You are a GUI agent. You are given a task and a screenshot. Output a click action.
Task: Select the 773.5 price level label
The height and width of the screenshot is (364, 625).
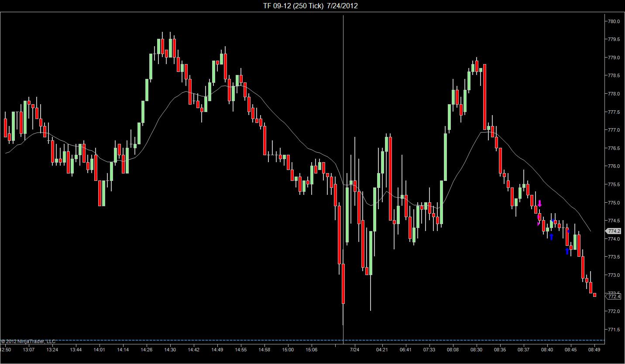click(614, 257)
